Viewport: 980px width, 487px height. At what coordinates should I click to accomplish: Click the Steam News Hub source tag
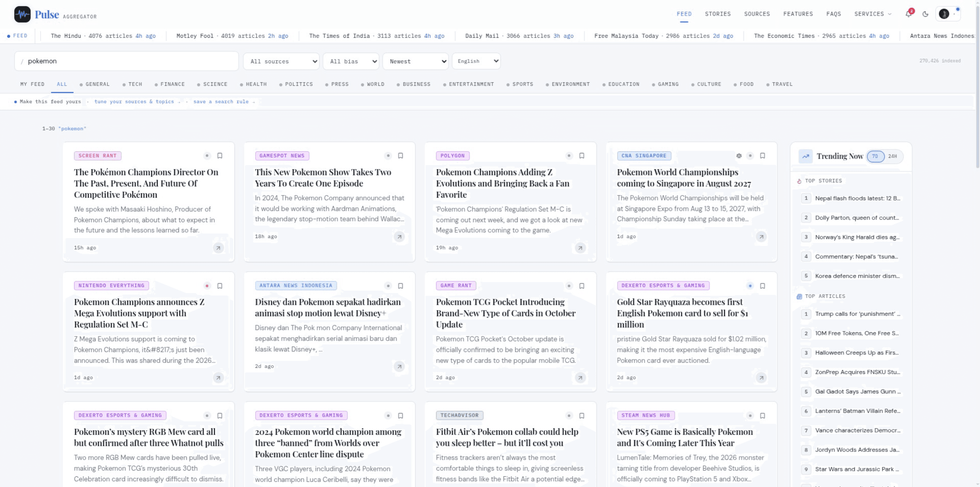coord(645,416)
